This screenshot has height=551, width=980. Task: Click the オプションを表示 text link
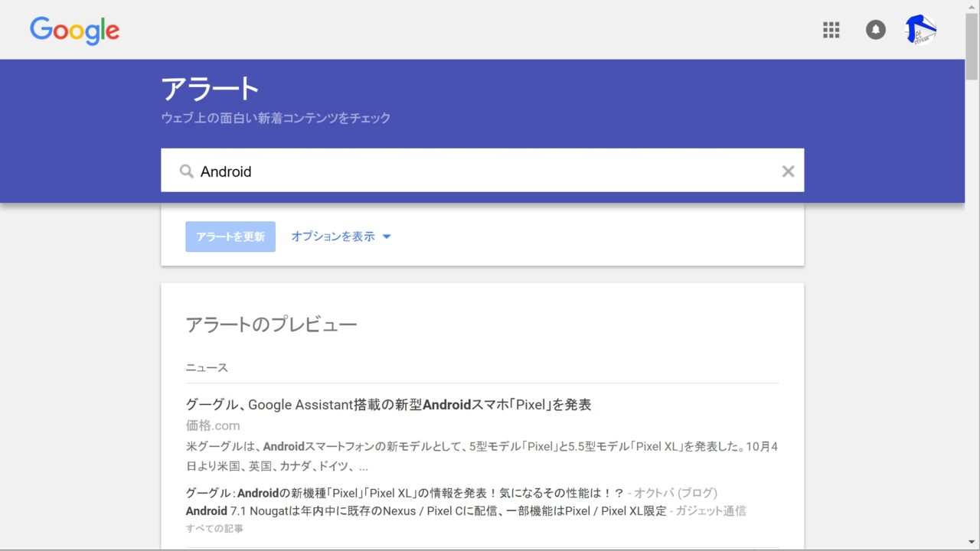[x=333, y=236]
